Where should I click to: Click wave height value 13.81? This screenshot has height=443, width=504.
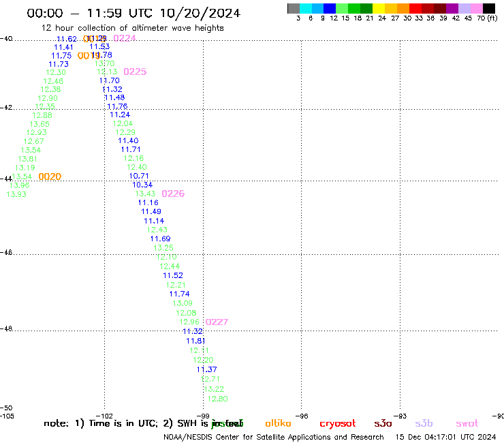click(x=28, y=159)
